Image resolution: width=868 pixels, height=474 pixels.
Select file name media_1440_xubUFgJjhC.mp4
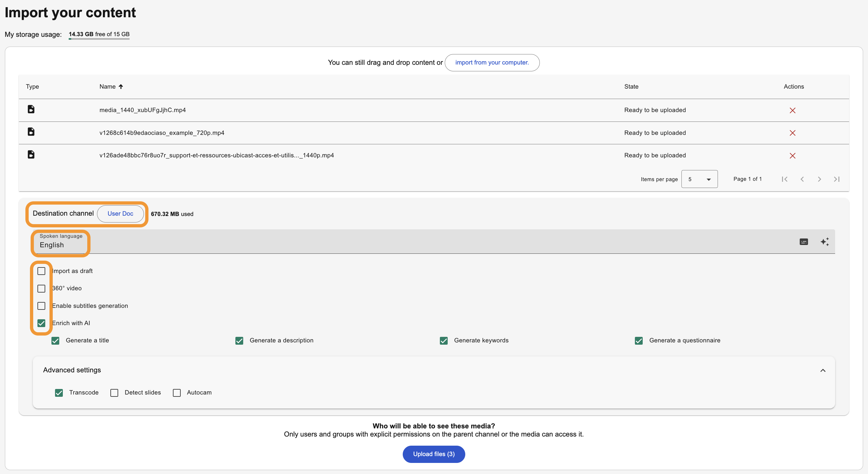pyautogui.click(x=143, y=110)
